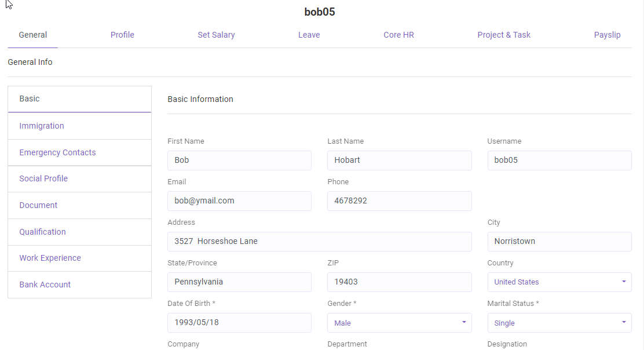The image size is (644, 350).
Task: Select Qualification in the sidebar
Action: [x=42, y=232]
